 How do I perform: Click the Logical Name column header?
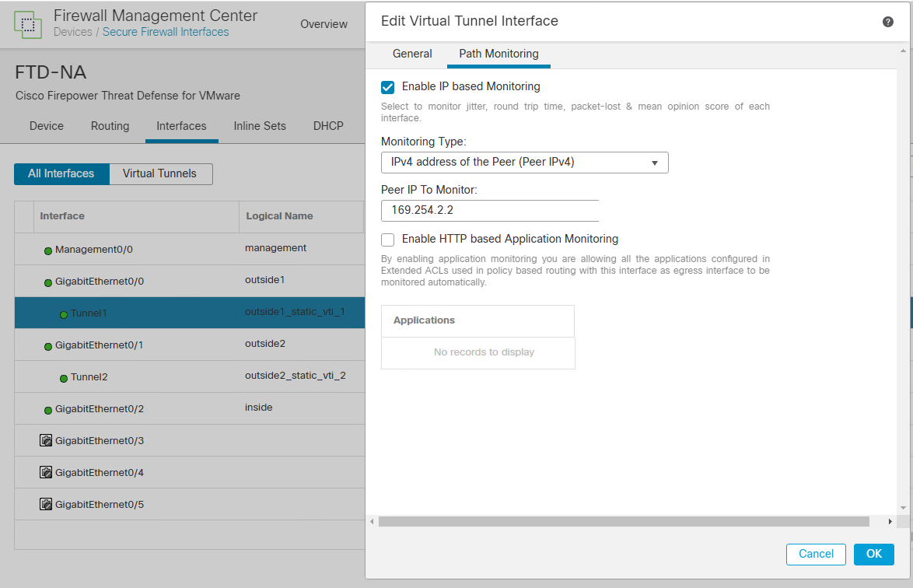tap(279, 216)
